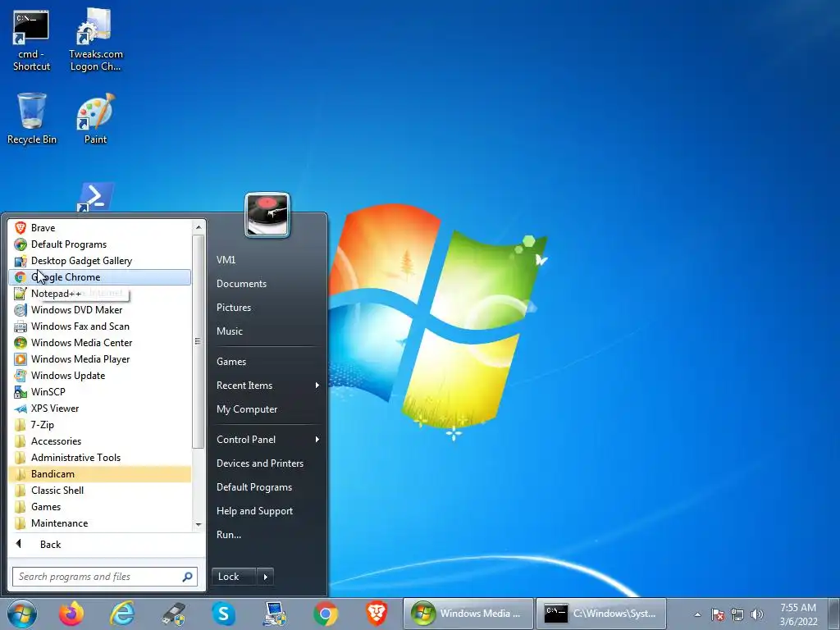
Task: Select the Paint desktop shortcut
Action: click(x=95, y=119)
